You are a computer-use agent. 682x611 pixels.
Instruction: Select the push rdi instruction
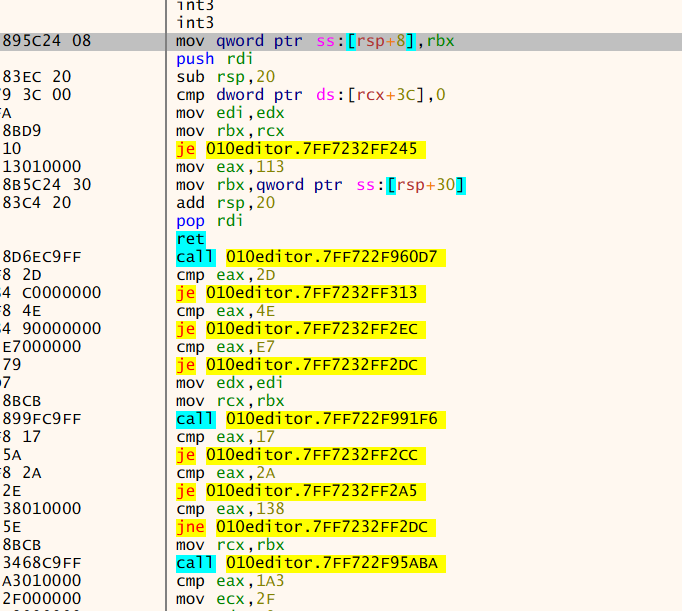pyautogui.click(x=214, y=59)
